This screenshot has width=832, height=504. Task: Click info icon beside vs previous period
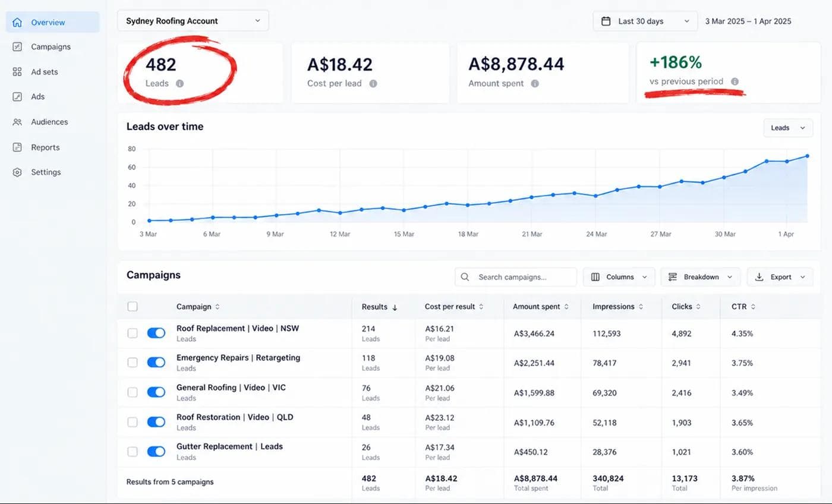pyautogui.click(x=735, y=81)
